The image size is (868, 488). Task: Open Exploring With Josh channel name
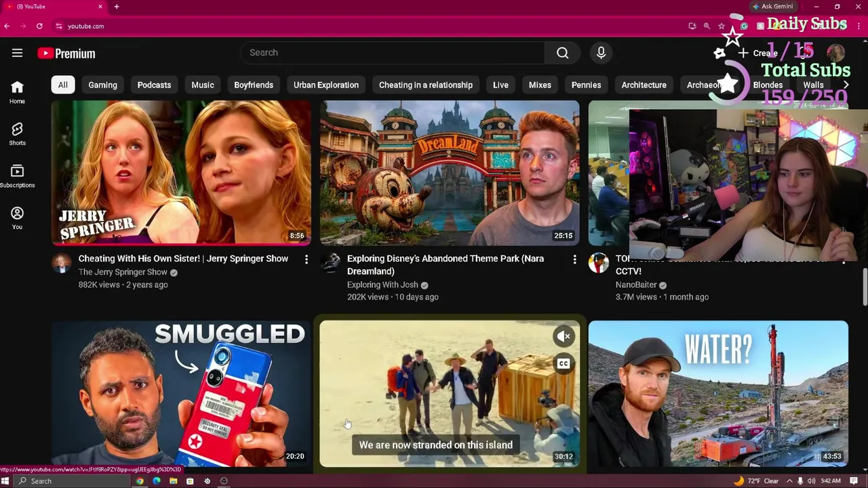382,285
